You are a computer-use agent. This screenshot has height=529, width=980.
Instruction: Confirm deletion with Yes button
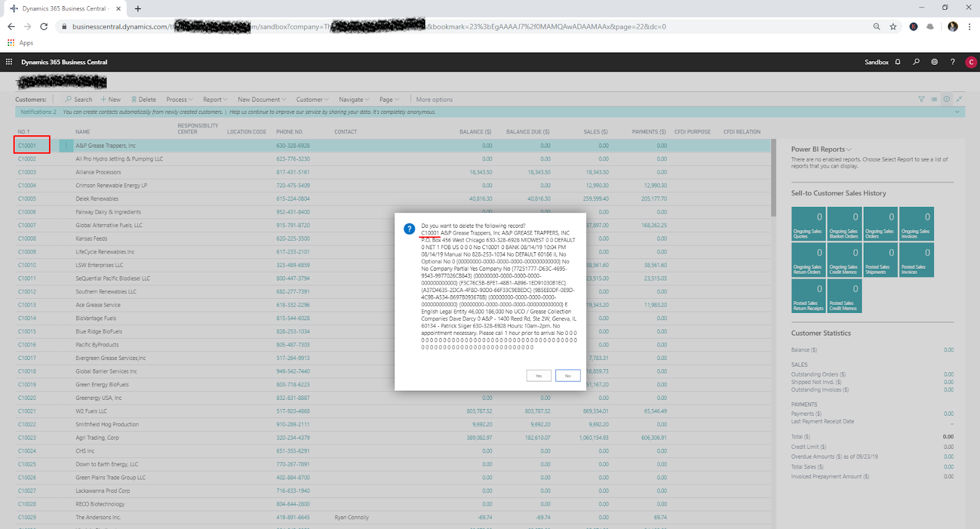(538, 375)
